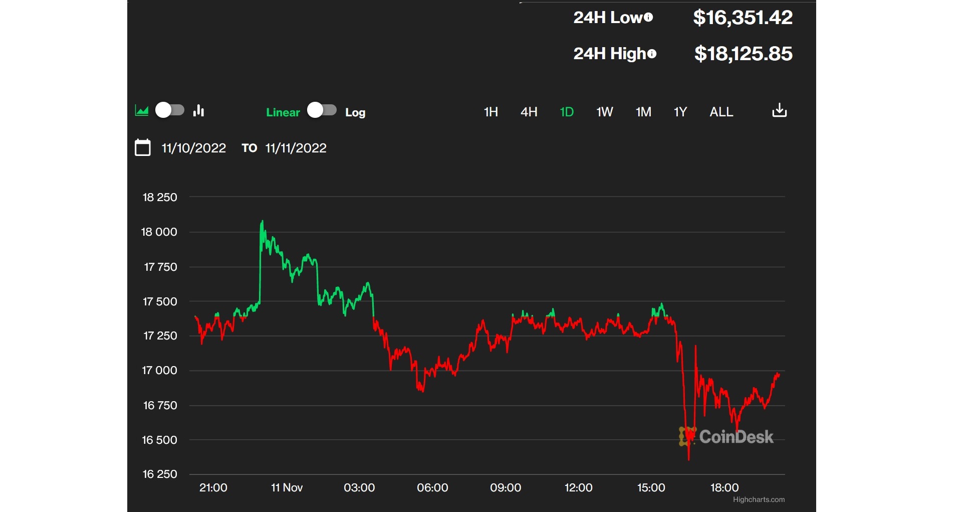Screen dimensions: 980x512
Task: Click the 12:00 x-axis label
Action: coord(579,487)
